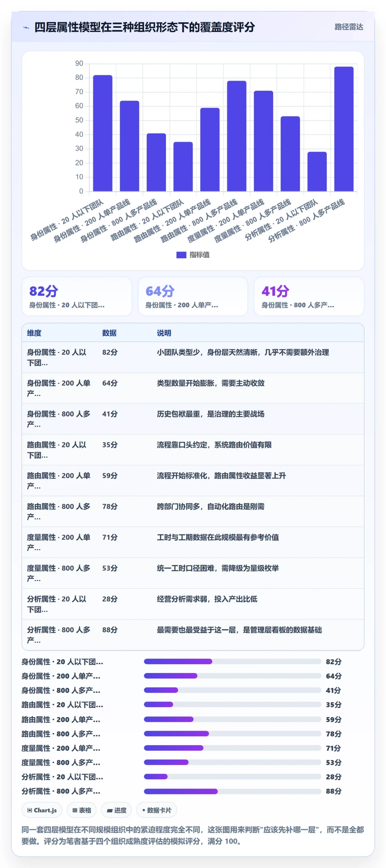
Task: Click table cell 统一工时口径困难，需降级为量级枚举
Action: [x=218, y=568]
